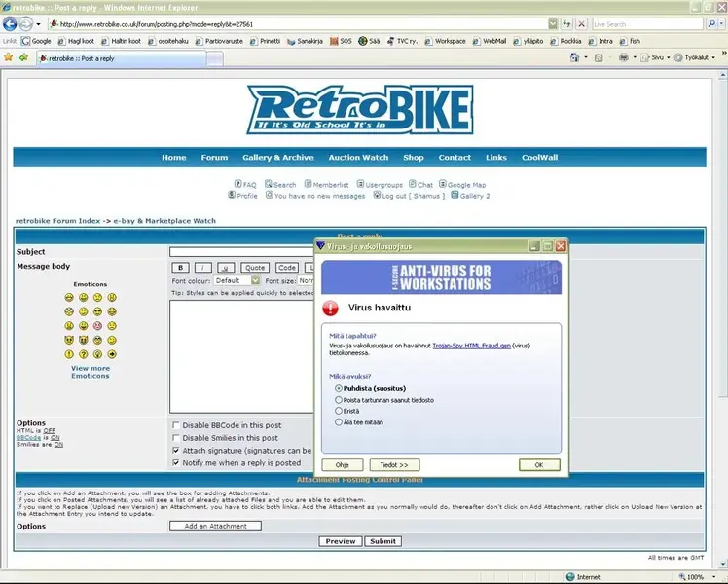728x584 pixels.
Task: Select Poista tartunnan saanut tiedosto option
Action: pyautogui.click(x=339, y=400)
